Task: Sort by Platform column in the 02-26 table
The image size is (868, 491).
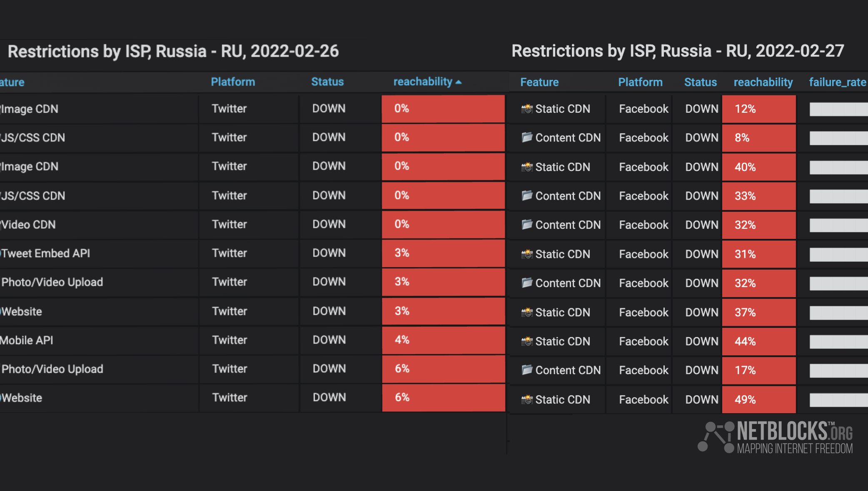Action: point(233,82)
